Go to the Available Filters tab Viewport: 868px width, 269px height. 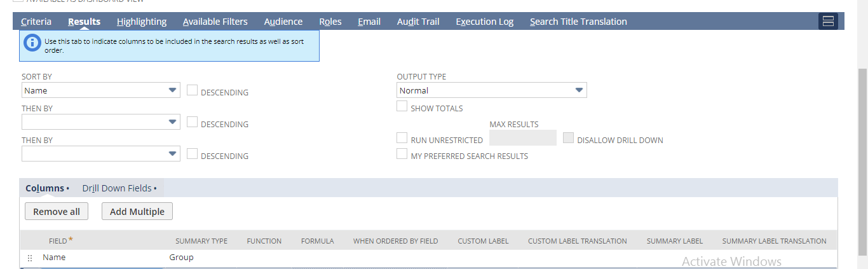(215, 22)
